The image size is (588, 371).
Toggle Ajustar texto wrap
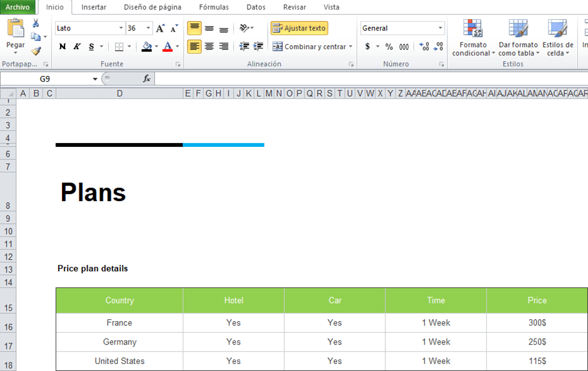click(x=299, y=28)
